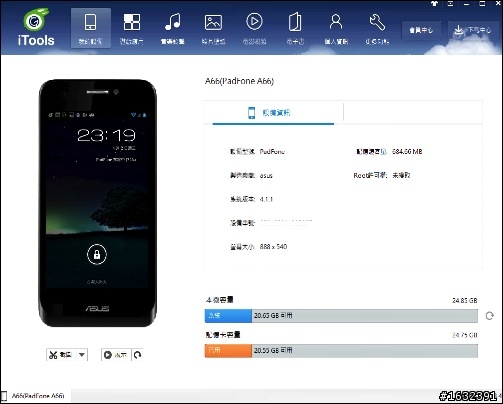
Task: Select the A66(PadFone A66) device entry at bottom
Action: 35,396
